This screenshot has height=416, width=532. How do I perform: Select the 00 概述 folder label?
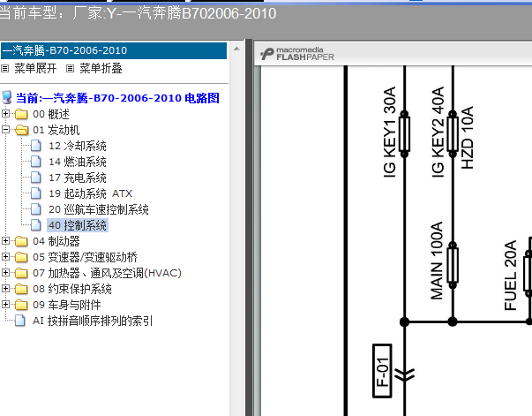pyautogui.click(x=51, y=114)
